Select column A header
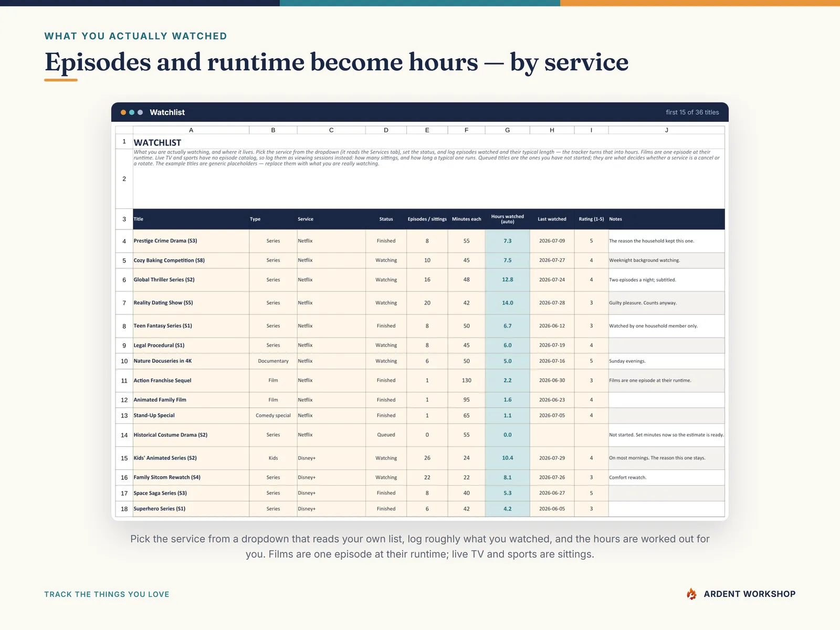840x630 pixels. point(191,130)
